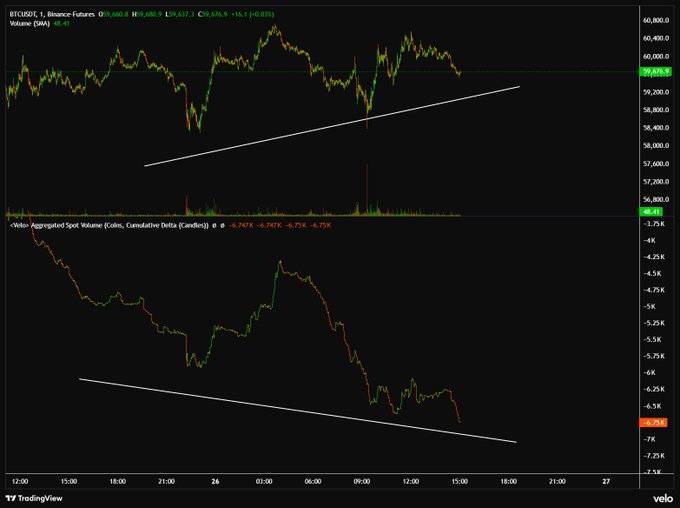Viewport: 680px width, 508px height.
Task: Click the high value H59,680.9
Action: [147, 14]
